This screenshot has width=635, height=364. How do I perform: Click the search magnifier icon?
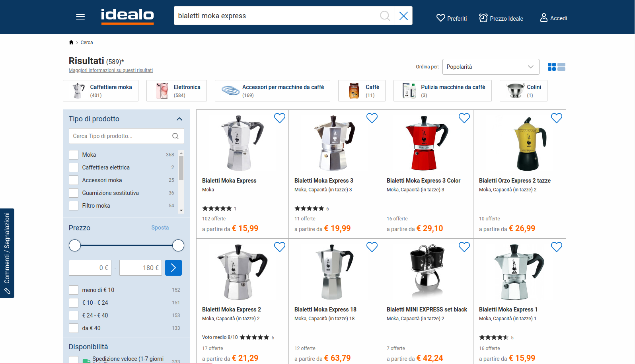point(385,16)
